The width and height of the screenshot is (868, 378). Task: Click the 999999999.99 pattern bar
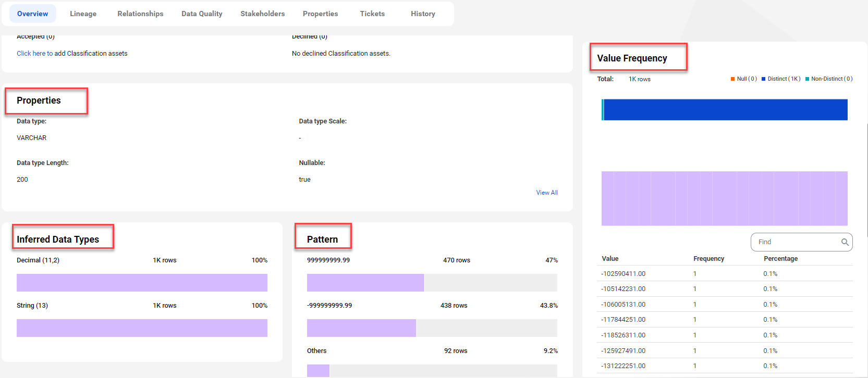pyautogui.click(x=432, y=283)
